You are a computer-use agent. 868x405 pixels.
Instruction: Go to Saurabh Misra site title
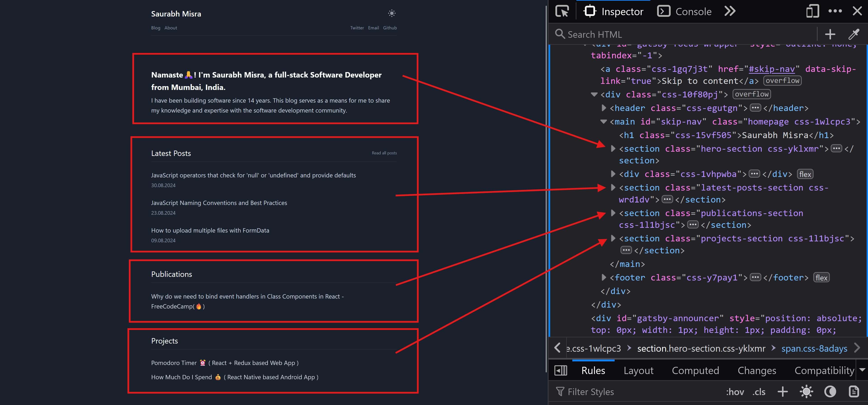point(176,14)
